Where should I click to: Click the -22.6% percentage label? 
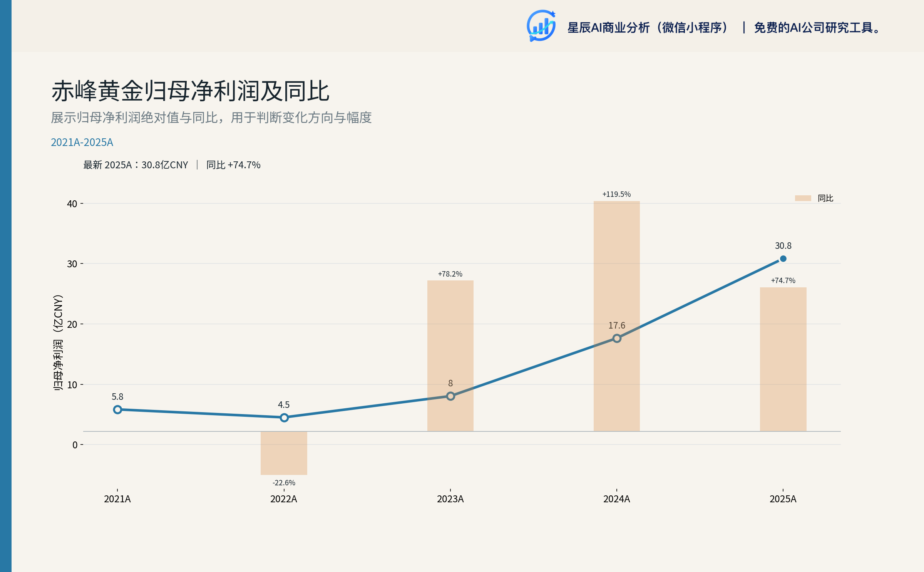[284, 483]
